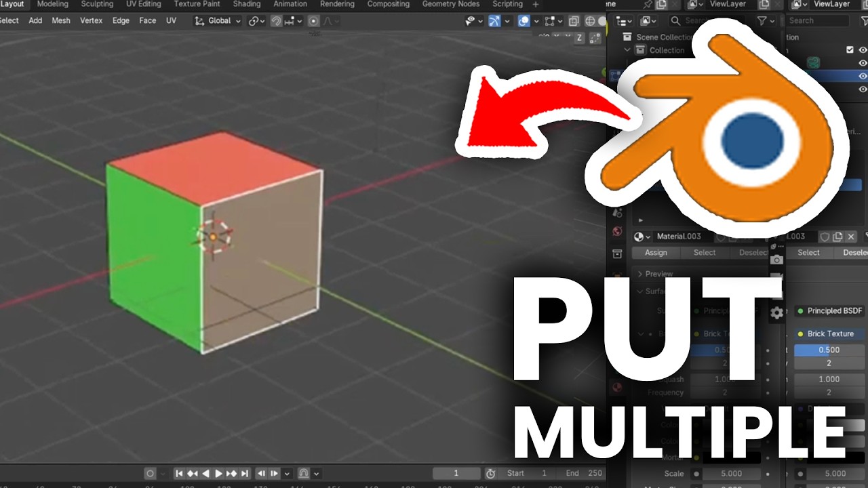Click the Assign material button

[x=656, y=253]
